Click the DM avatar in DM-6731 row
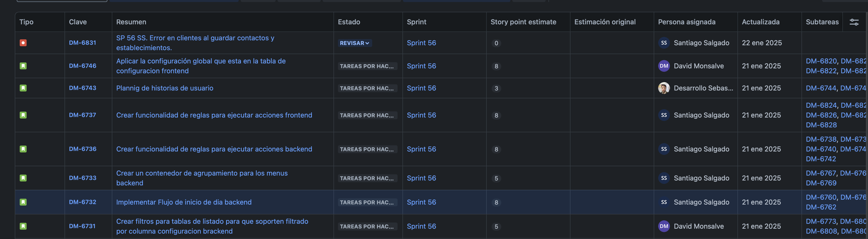The image size is (868, 239). (664, 226)
